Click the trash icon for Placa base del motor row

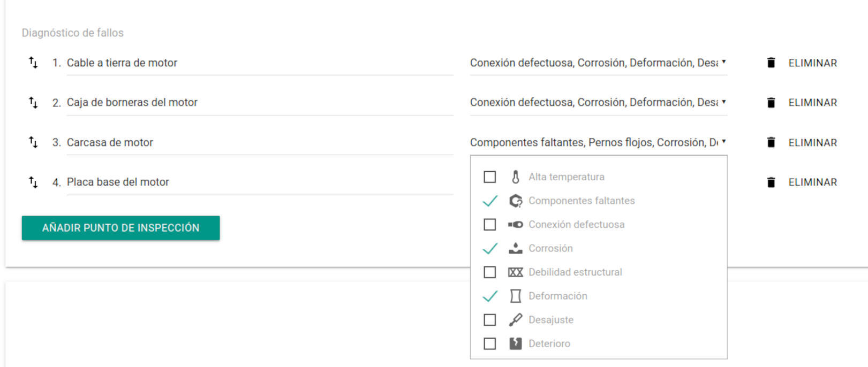tap(771, 182)
